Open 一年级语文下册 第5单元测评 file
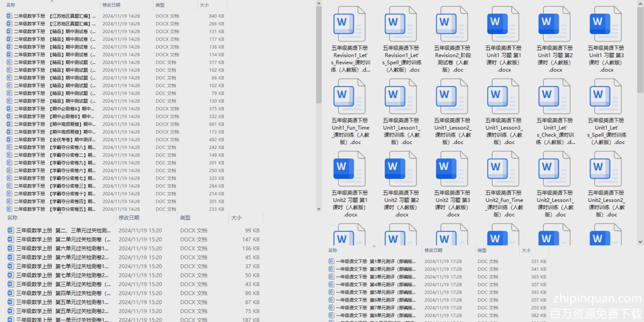Viewport: 644px width, 322px height. [375, 292]
